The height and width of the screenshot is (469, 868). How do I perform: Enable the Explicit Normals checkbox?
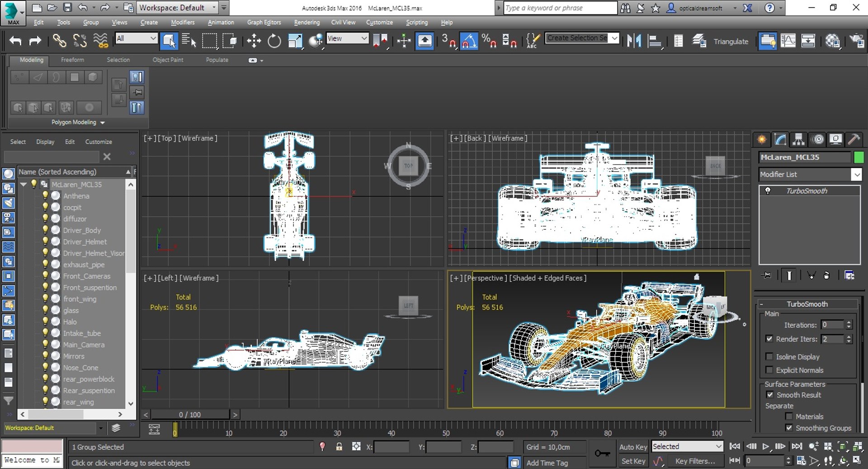pyautogui.click(x=769, y=370)
